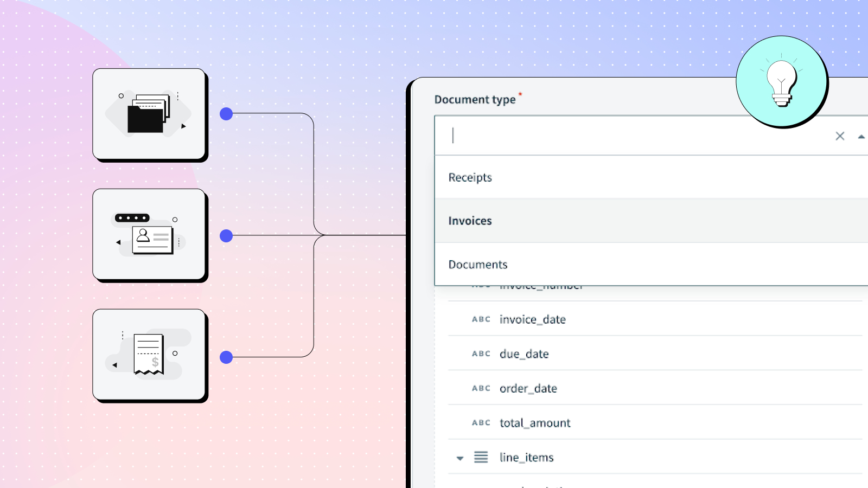Image resolution: width=868 pixels, height=488 pixels.
Task: Click the Document type label
Action: (475, 100)
